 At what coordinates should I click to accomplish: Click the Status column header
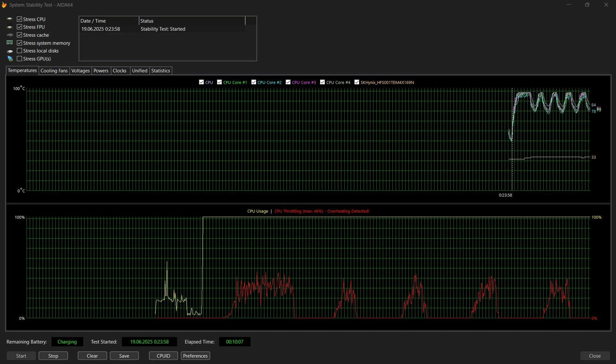[x=192, y=21]
